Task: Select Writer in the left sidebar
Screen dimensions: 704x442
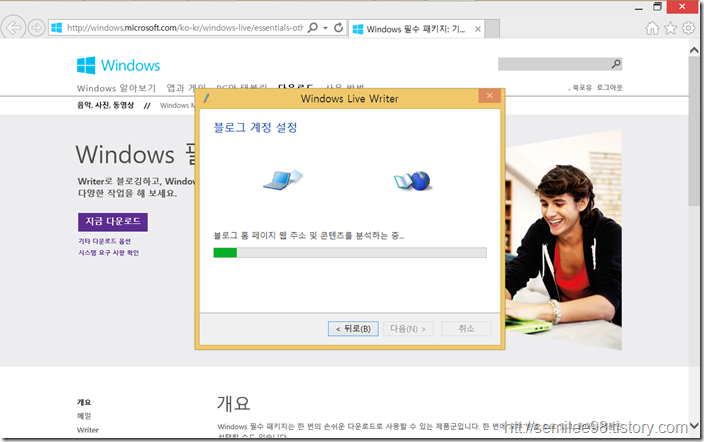Action: pyautogui.click(x=88, y=430)
